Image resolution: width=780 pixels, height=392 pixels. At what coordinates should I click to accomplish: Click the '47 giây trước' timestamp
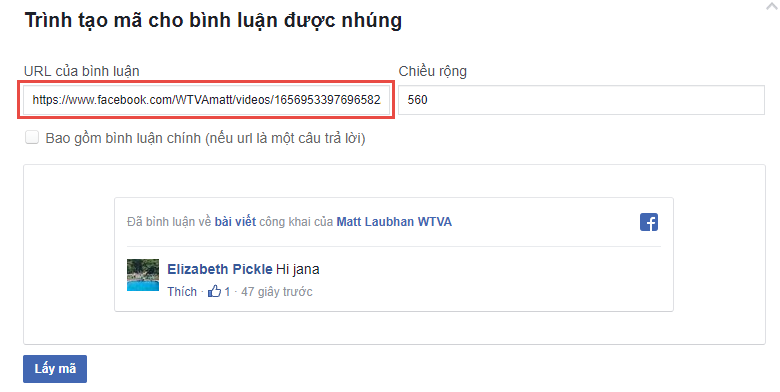pyautogui.click(x=277, y=292)
